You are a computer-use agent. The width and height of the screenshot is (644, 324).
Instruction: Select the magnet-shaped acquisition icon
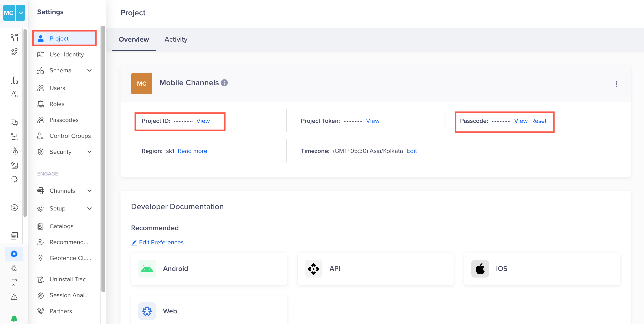tap(14, 52)
